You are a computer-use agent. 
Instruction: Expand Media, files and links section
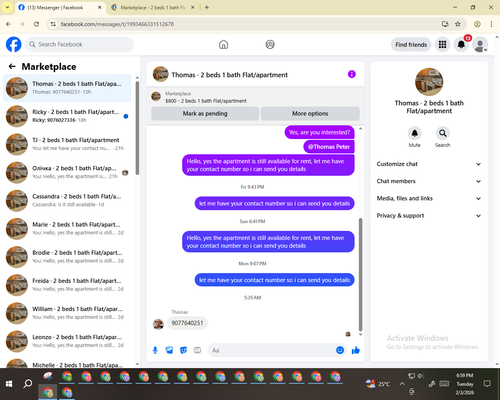pyautogui.click(x=429, y=198)
